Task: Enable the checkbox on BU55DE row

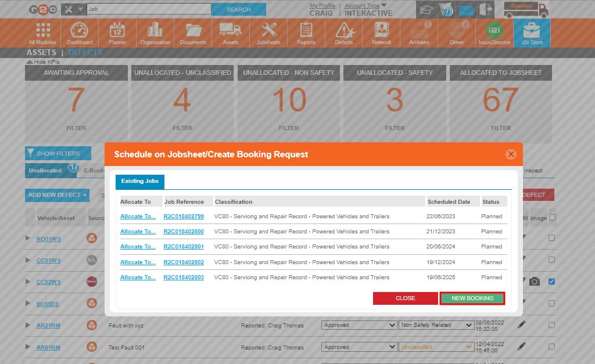Action: (x=551, y=303)
